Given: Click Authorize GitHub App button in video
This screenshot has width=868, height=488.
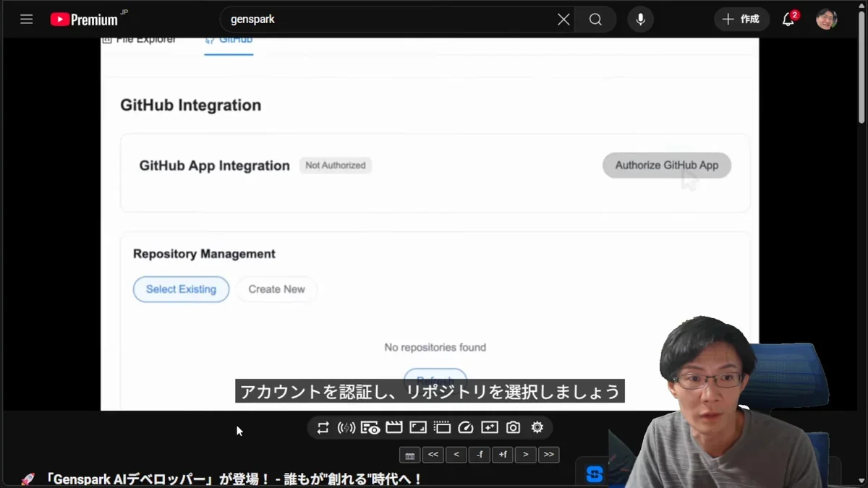Looking at the screenshot, I should (667, 166).
